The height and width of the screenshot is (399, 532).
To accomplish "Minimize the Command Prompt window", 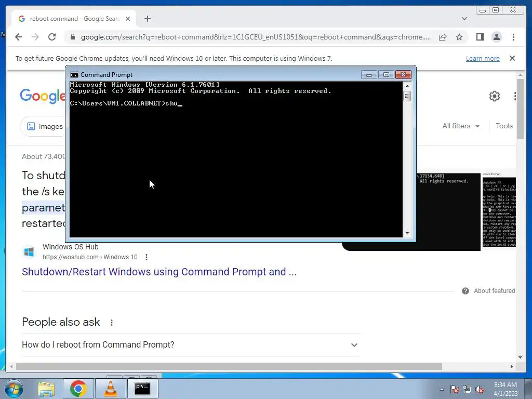I will pyautogui.click(x=369, y=75).
